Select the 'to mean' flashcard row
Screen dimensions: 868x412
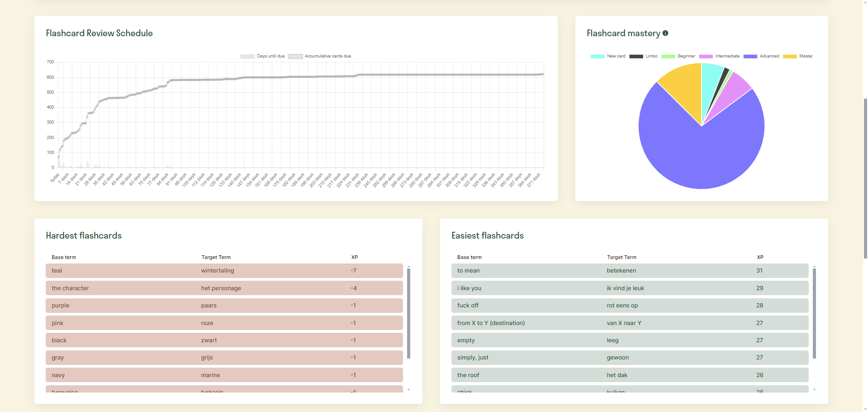pos(630,271)
